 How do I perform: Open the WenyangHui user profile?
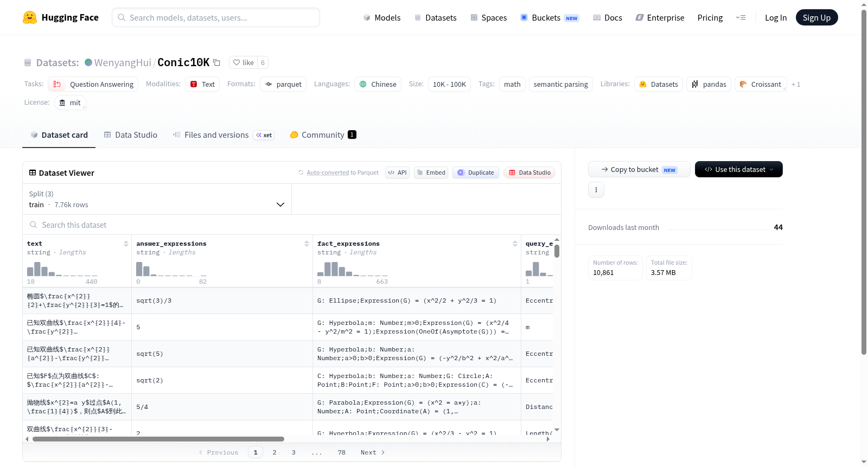click(123, 62)
